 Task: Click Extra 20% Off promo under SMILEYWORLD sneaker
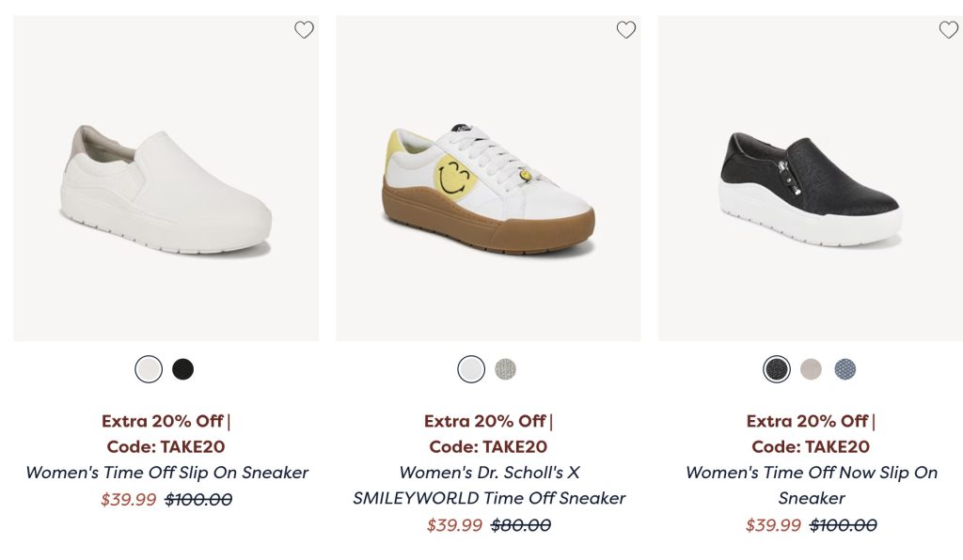pos(485,421)
